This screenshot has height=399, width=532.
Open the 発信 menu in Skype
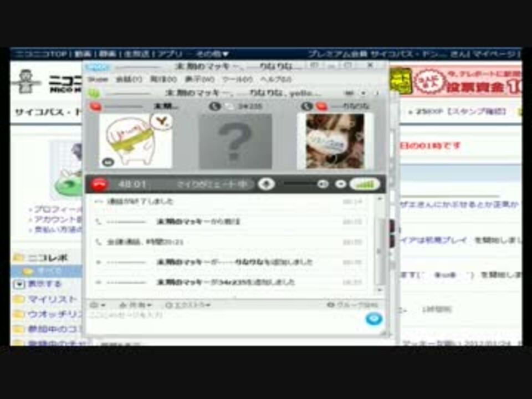click(163, 79)
